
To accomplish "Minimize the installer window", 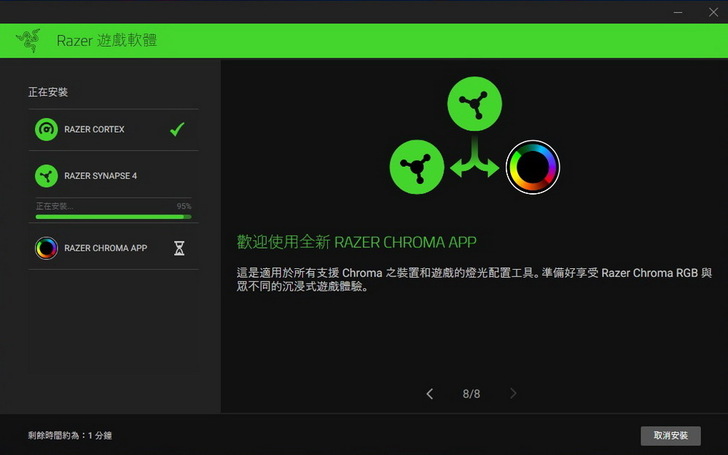I will pos(678,12).
